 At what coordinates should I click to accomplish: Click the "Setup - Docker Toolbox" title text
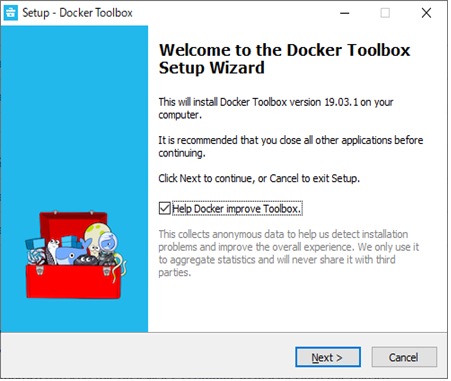[77, 13]
